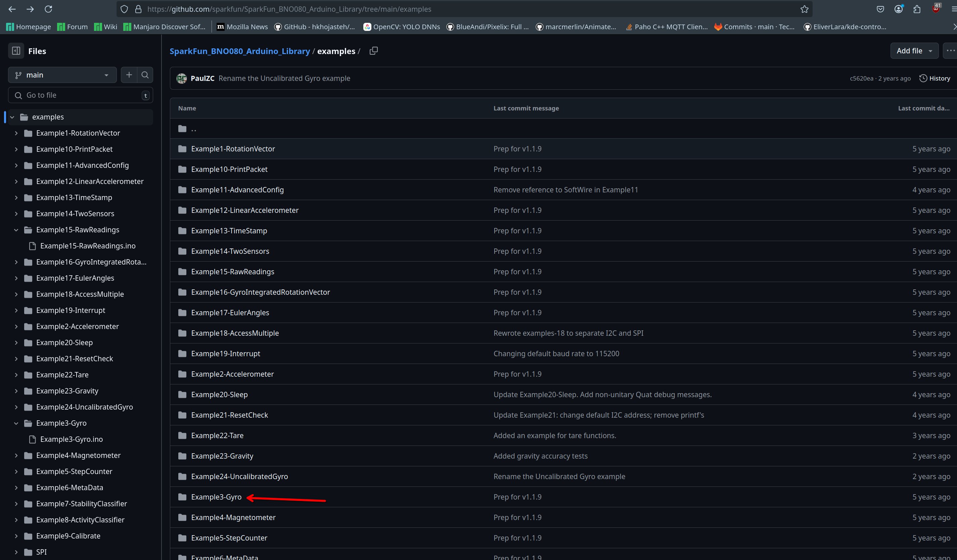
Task: Click 'Changing default baud rate to 115200' message
Action: (556, 354)
